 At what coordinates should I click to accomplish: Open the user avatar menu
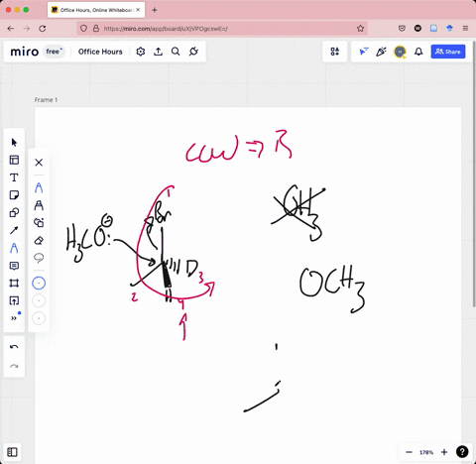[x=400, y=52]
